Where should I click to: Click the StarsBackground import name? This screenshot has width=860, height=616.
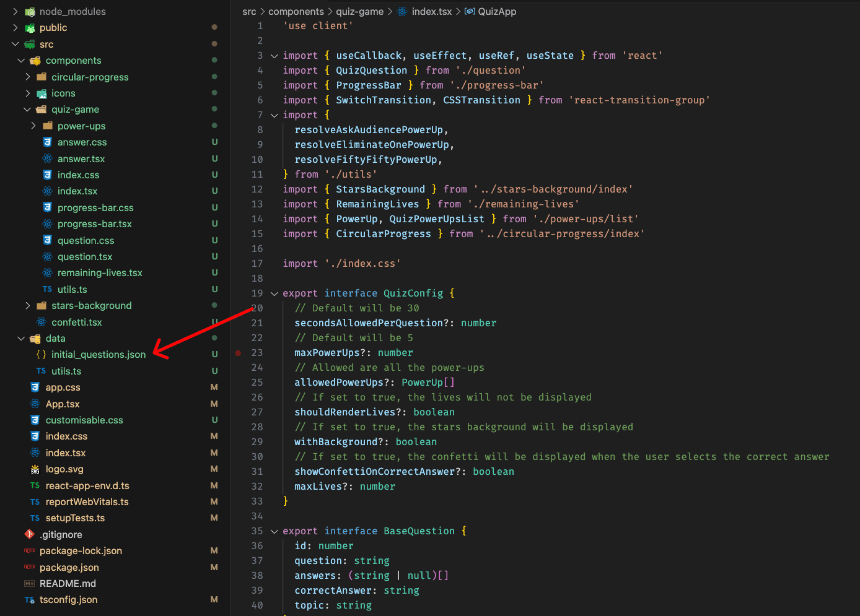[x=380, y=189]
